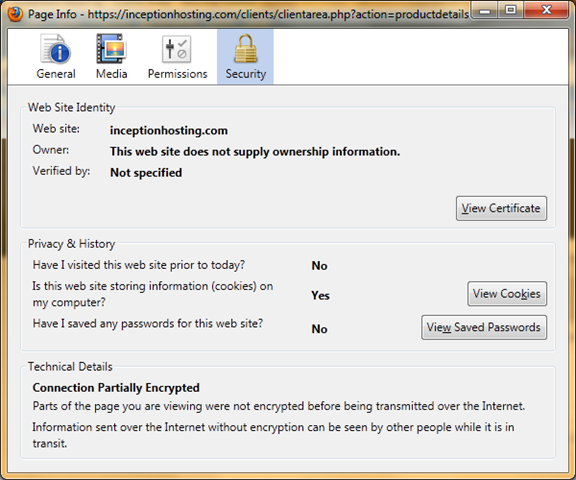Open the General info icon

click(55, 49)
